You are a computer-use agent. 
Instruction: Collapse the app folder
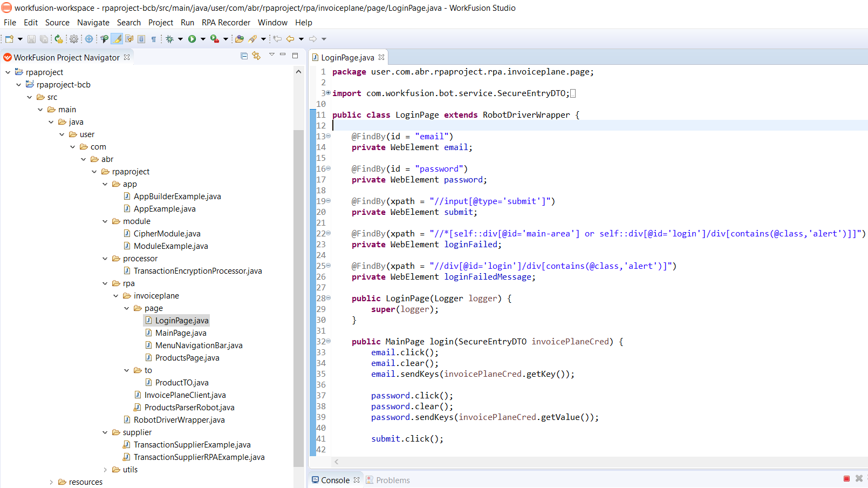[x=105, y=184]
